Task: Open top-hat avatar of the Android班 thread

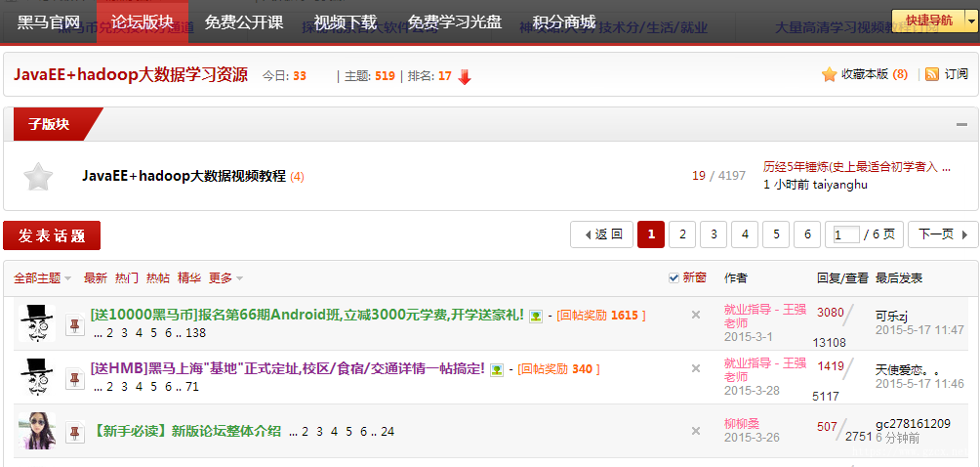Action: click(37, 323)
